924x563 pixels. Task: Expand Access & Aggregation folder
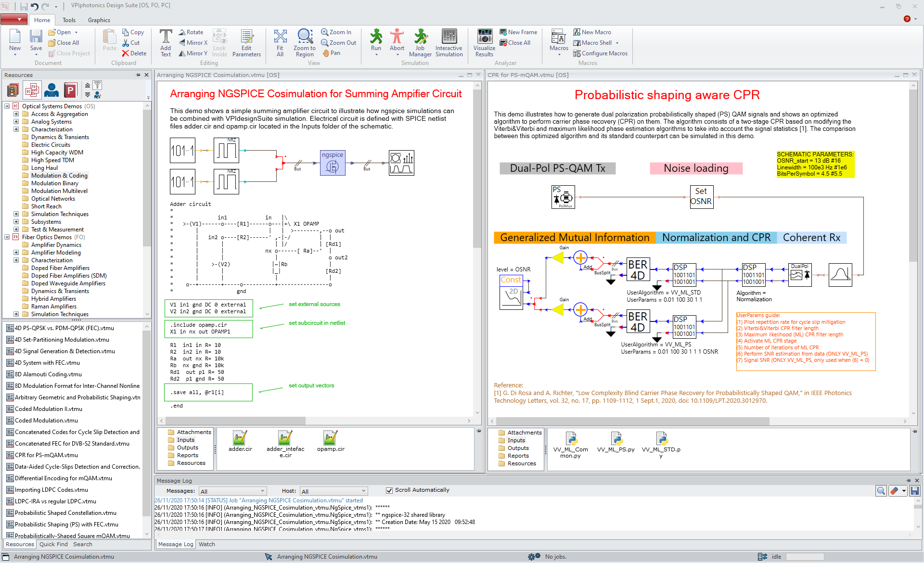16,114
